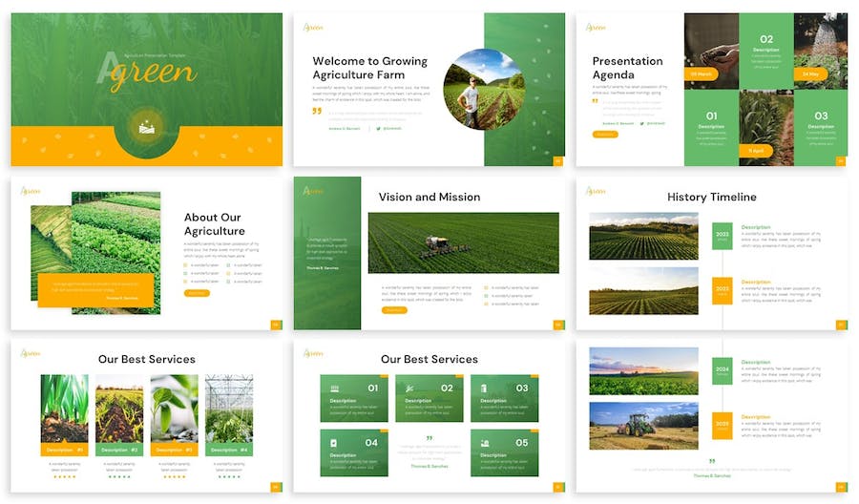Click the yellow button under About Our Agriculture

[x=197, y=293]
